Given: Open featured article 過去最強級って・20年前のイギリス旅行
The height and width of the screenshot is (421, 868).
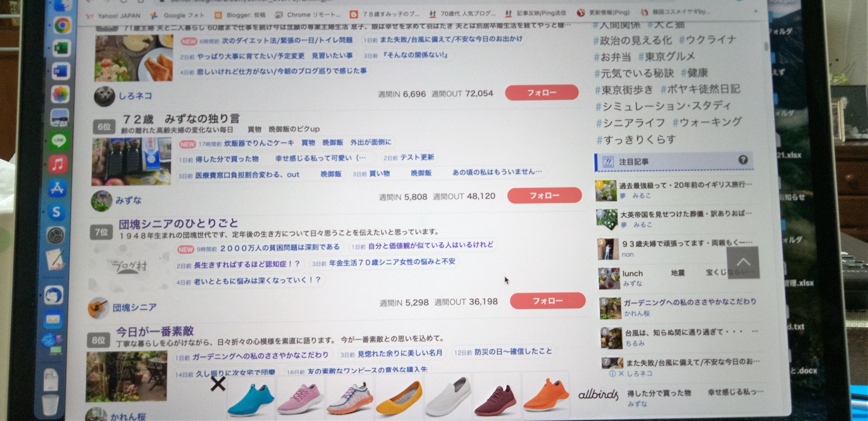Looking at the screenshot, I should [685, 185].
